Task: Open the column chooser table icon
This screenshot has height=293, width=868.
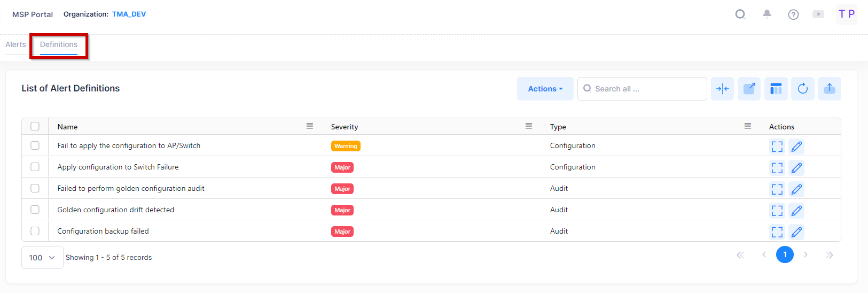Action: pyautogui.click(x=776, y=89)
